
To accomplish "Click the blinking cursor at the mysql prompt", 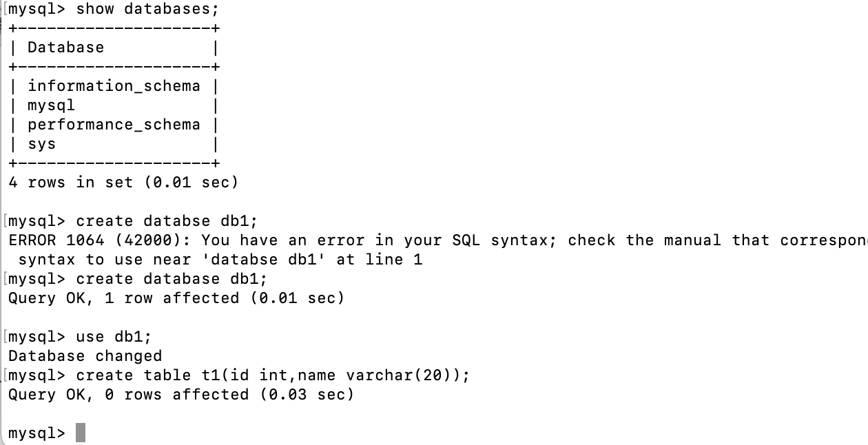I will click(81, 433).
